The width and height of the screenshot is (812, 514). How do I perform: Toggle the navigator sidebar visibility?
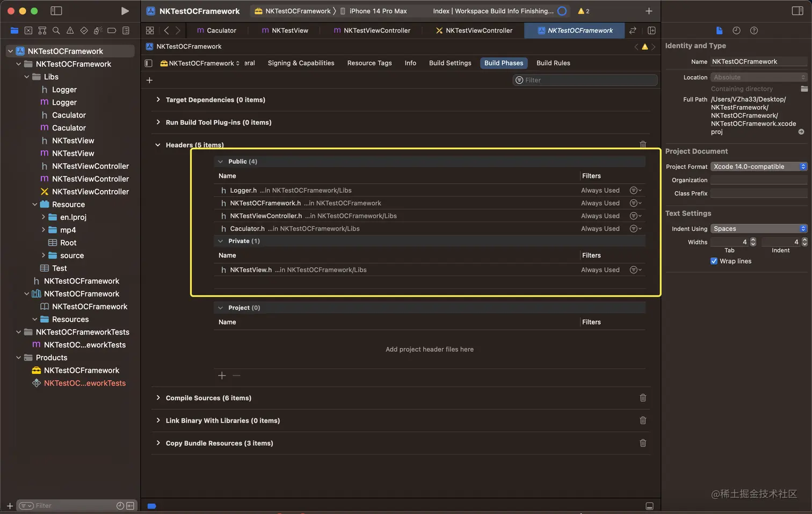pos(56,11)
